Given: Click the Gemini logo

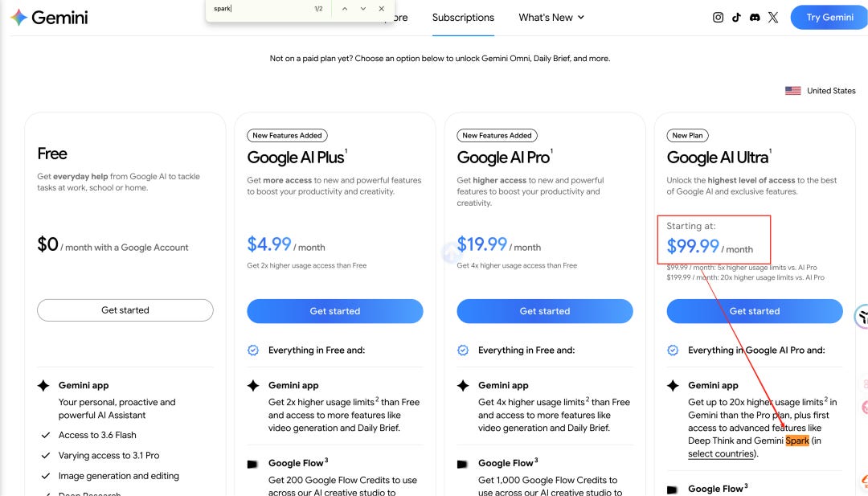Looking at the screenshot, I should (x=49, y=17).
